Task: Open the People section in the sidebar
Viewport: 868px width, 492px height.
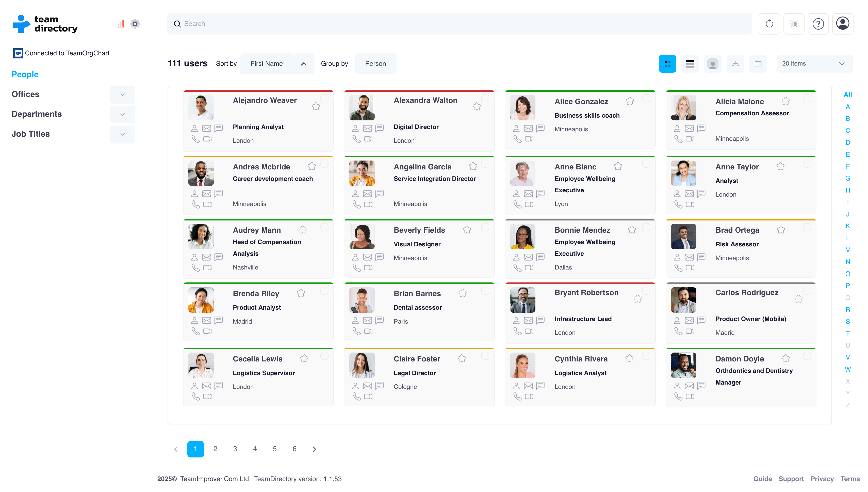Action: click(25, 74)
